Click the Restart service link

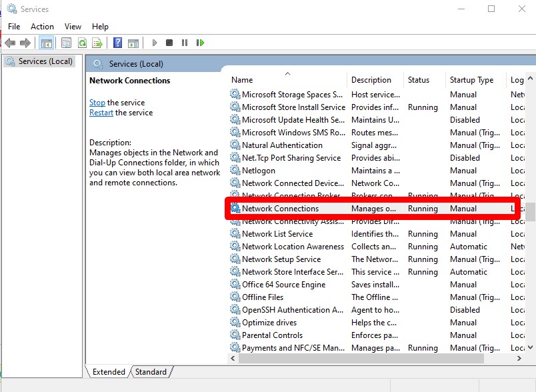101,113
